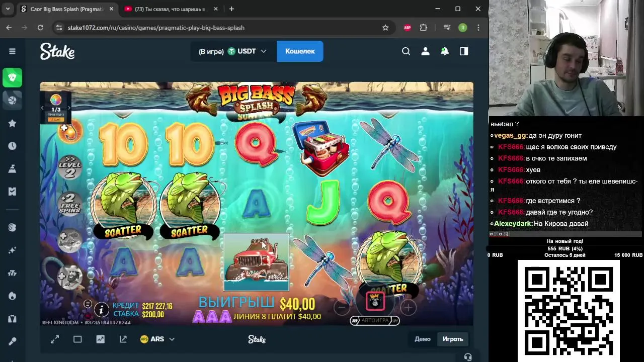Switch to the Big Bass Splash tab
Image resolution: width=644 pixels, height=362 pixels.
point(67,9)
